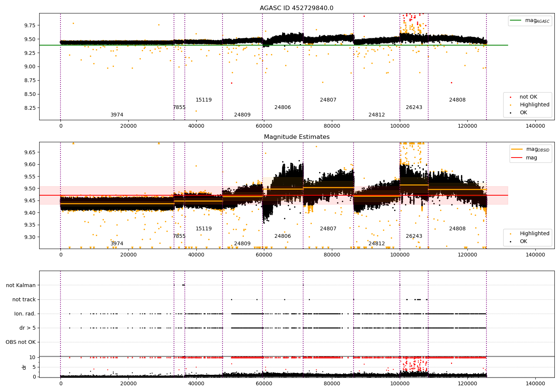Click obsid label 7855 in the top plot
Viewport: 560px width, 392px height.
tap(179, 108)
